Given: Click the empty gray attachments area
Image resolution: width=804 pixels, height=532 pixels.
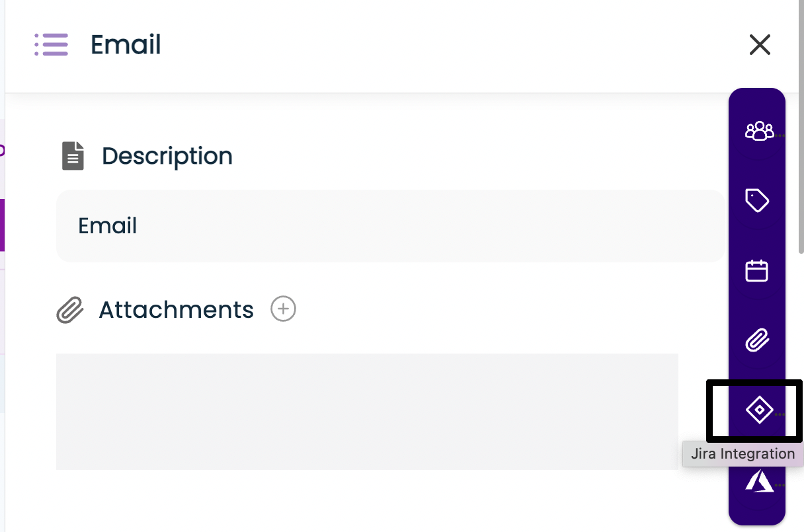Looking at the screenshot, I should [x=367, y=411].
